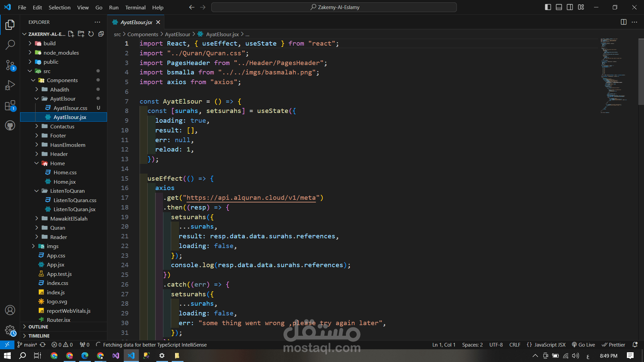Toggle secondary side bar visibility
Screen dimensions: 644x362
coord(570,7)
